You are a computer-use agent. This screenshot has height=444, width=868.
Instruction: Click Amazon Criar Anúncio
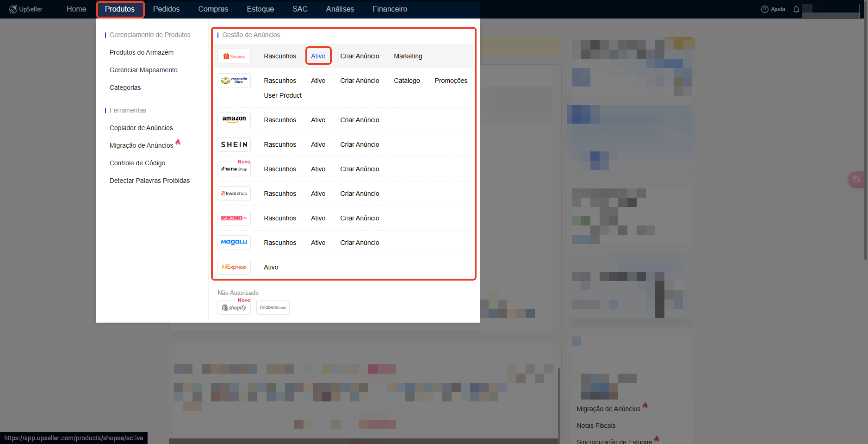pos(360,120)
